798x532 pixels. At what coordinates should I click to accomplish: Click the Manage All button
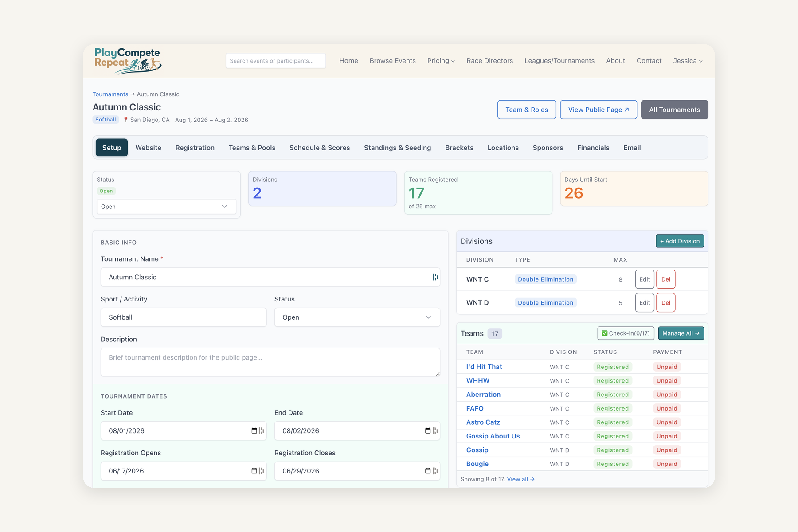(x=681, y=333)
